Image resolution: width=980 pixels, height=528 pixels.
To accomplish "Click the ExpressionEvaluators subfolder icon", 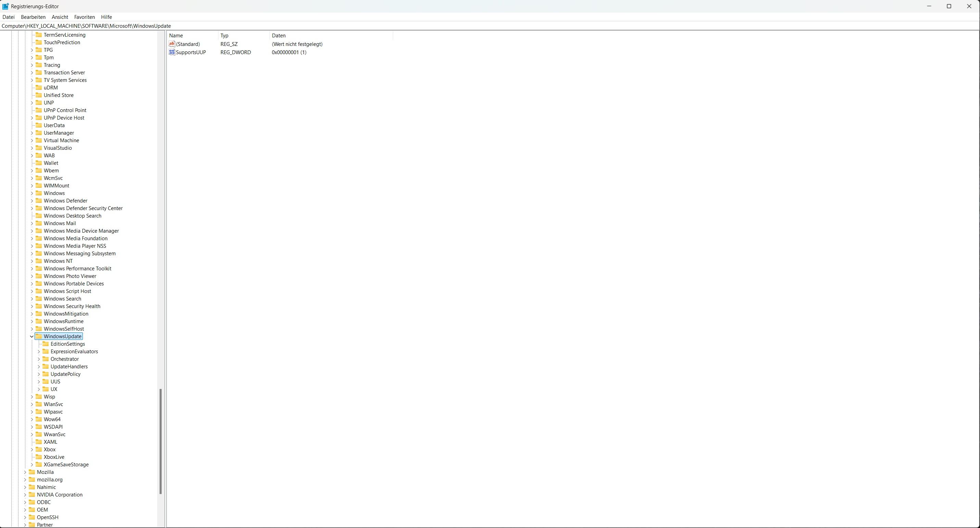I will [46, 351].
